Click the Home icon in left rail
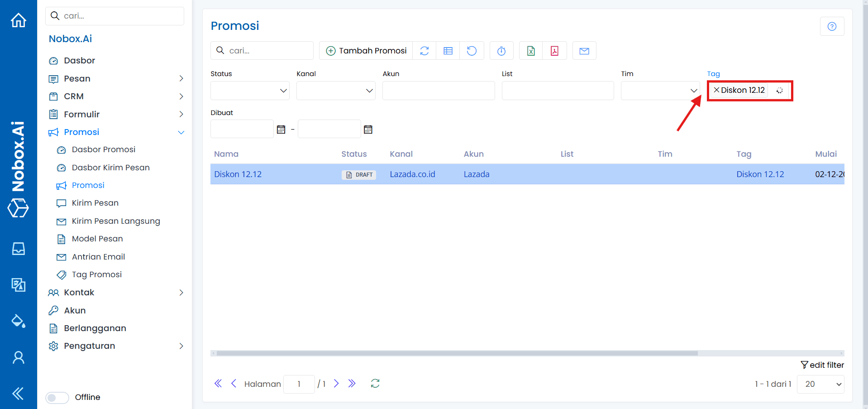 [19, 20]
